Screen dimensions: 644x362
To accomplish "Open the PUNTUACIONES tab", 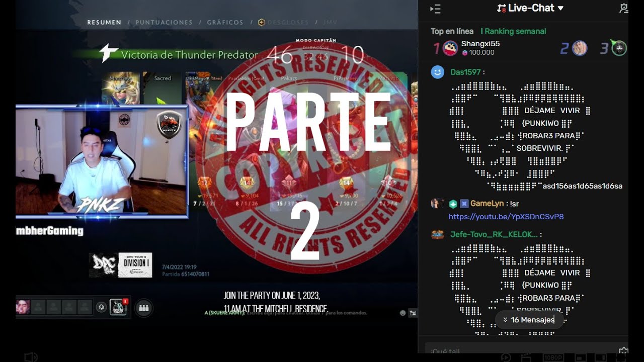I will (164, 22).
